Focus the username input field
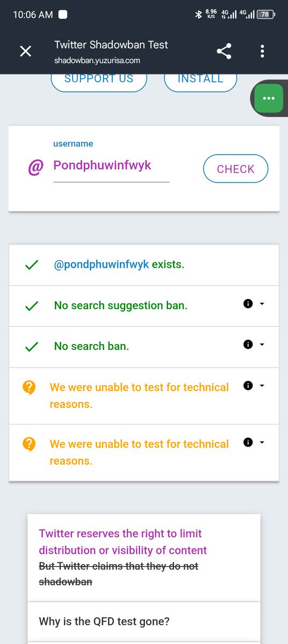This screenshot has height=644, width=288. pyautogui.click(x=111, y=165)
